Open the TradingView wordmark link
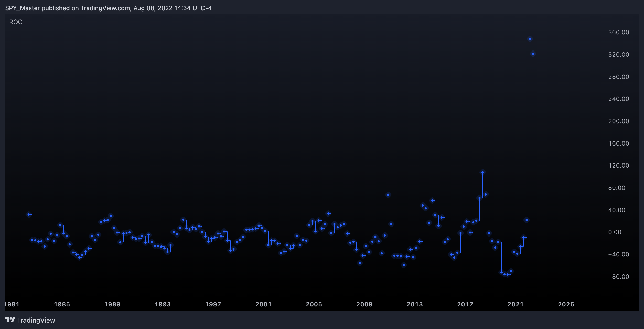 (36, 320)
